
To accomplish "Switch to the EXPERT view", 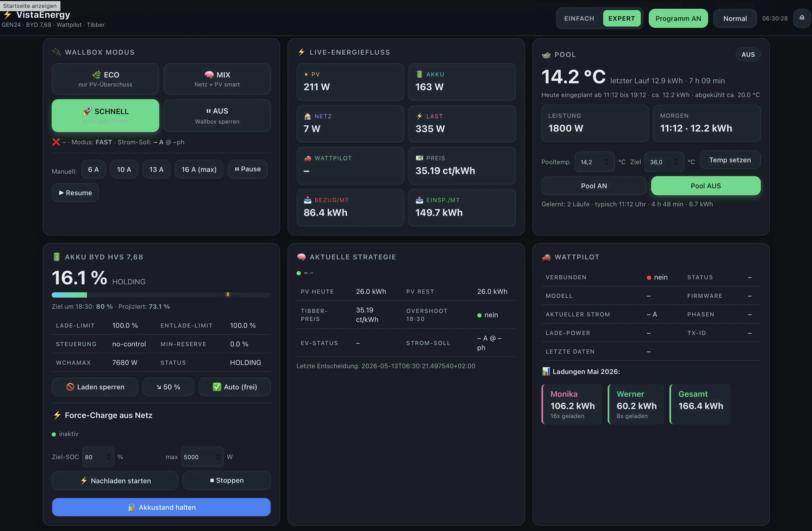I will click(622, 19).
